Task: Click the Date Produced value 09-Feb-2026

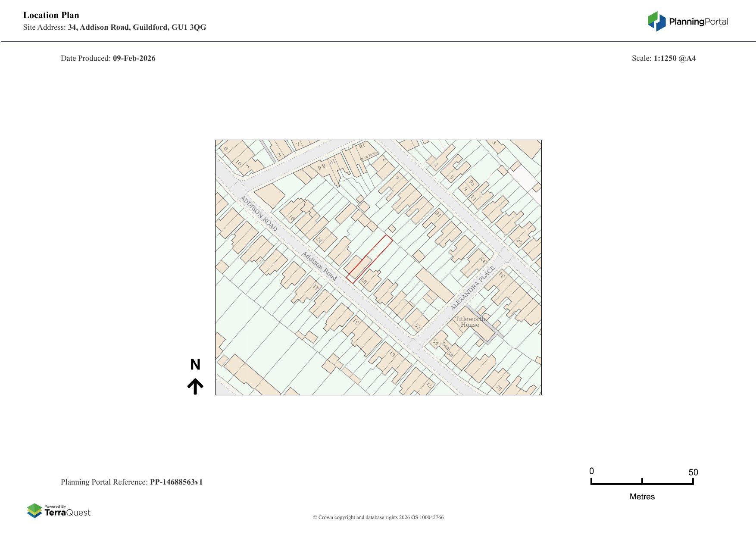Action: pos(134,58)
